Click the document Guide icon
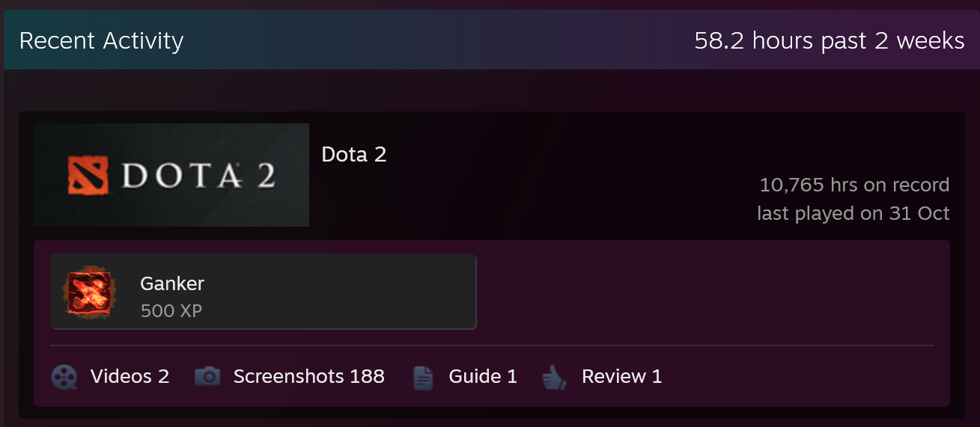Screen dimensions: 980x427 point(423,377)
